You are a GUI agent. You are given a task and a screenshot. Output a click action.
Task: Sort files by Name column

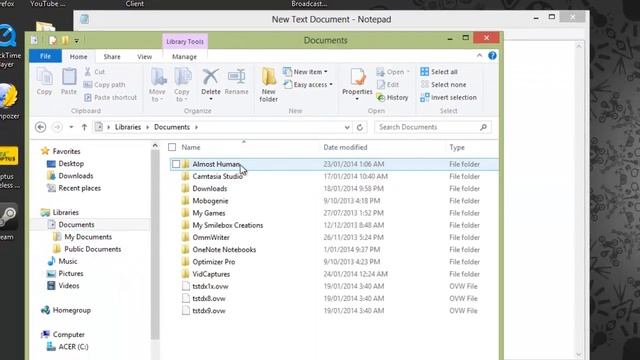pos(191,147)
